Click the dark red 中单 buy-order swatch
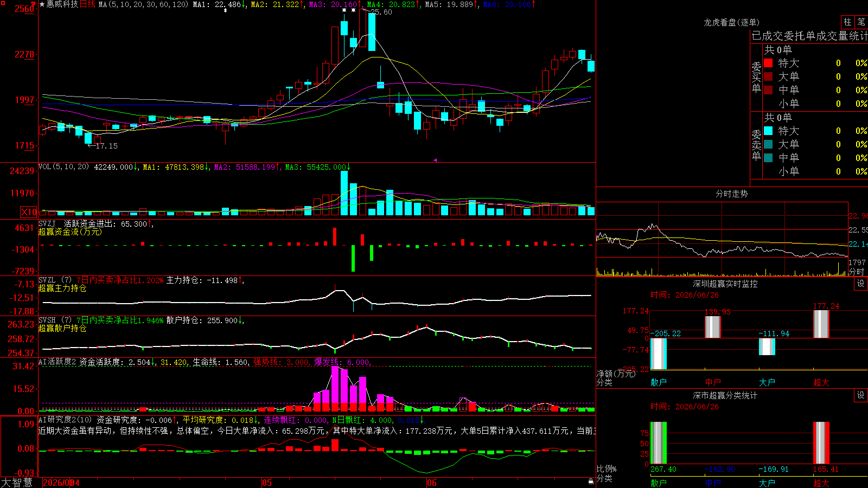The image size is (868, 488). tap(768, 90)
